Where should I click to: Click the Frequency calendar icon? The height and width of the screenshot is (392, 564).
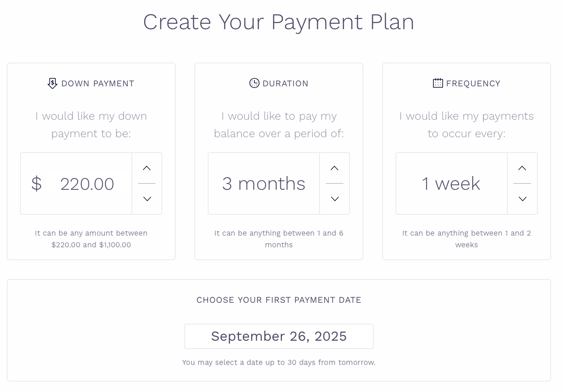[x=438, y=83]
